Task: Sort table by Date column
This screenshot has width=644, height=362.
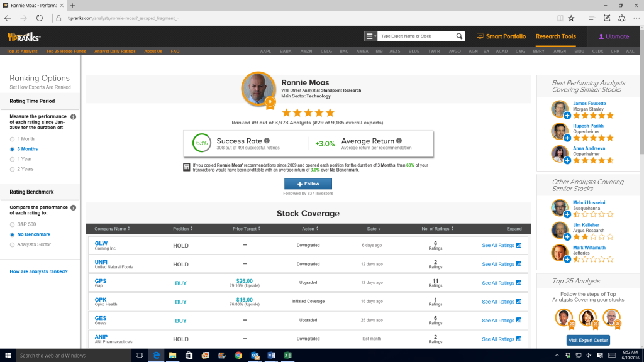Action: pyautogui.click(x=374, y=229)
